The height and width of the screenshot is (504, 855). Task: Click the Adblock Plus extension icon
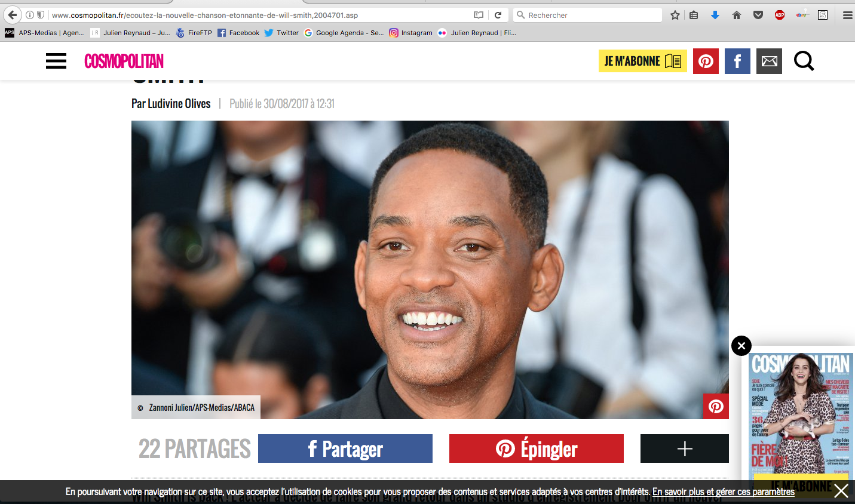pos(779,15)
